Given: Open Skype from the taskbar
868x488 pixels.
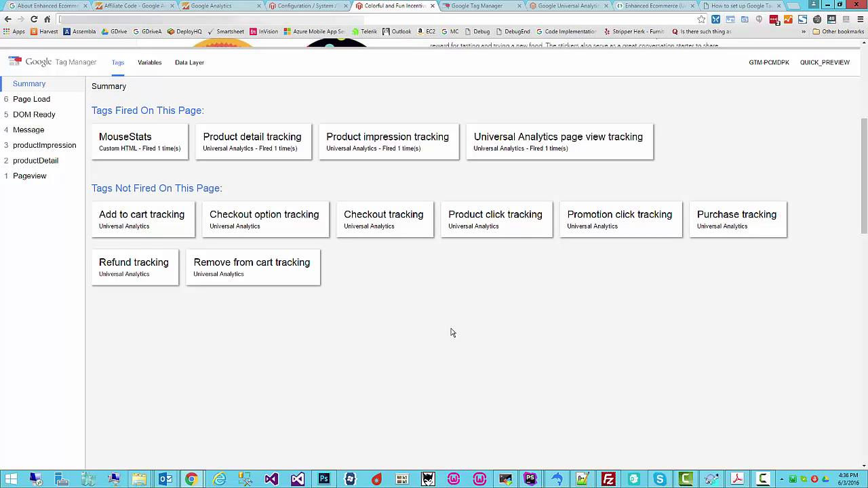Looking at the screenshot, I should pyautogui.click(x=660, y=479).
